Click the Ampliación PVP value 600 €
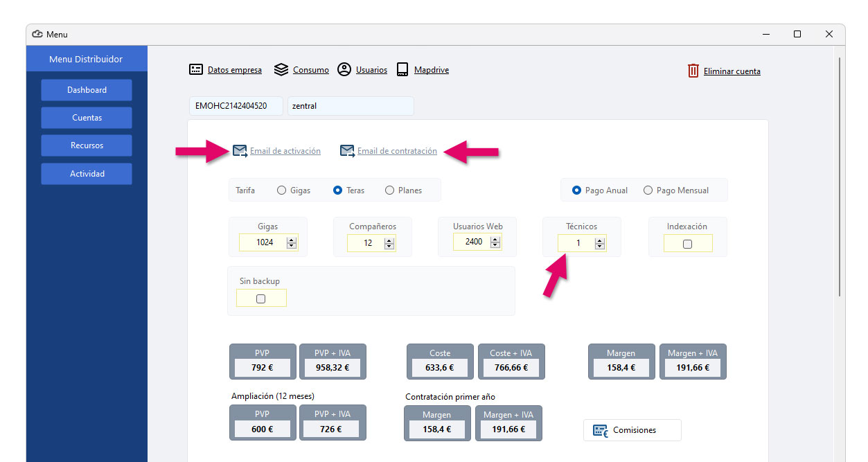 (x=262, y=429)
